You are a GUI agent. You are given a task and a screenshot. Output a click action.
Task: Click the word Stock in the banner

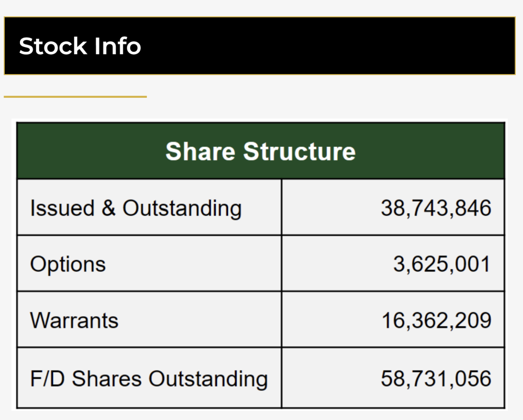pyautogui.click(x=53, y=46)
